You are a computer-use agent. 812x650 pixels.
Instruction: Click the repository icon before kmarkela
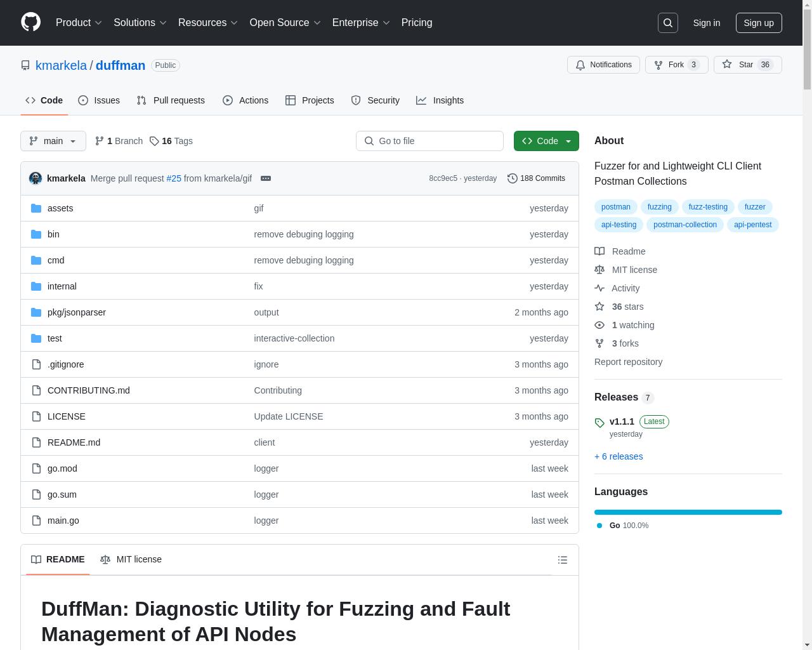[25, 65]
